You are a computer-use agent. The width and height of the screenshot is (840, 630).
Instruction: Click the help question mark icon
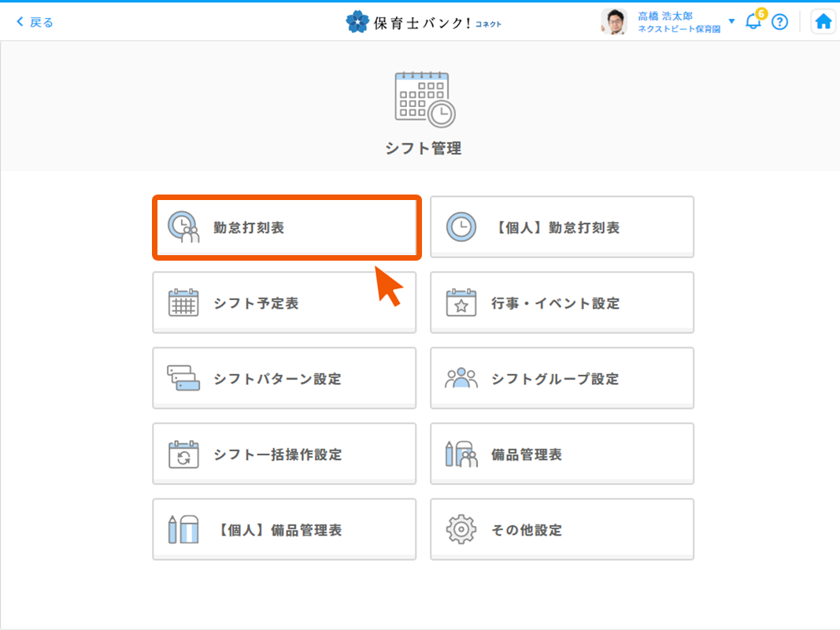click(779, 22)
